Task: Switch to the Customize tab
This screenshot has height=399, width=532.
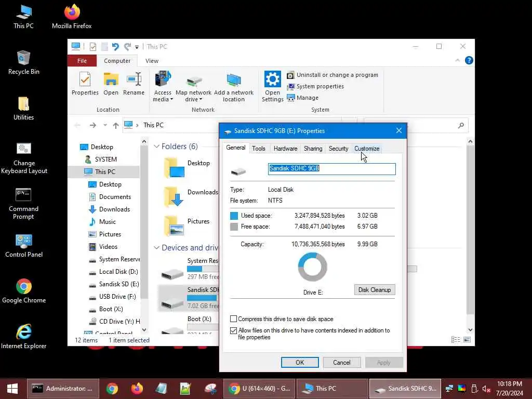Action: (367, 149)
